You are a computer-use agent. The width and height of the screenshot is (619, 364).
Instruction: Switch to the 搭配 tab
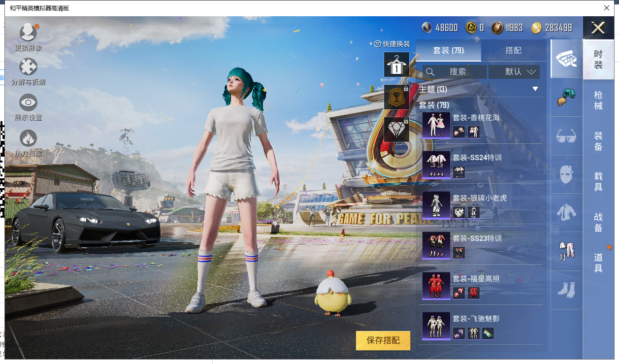[x=514, y=50]
